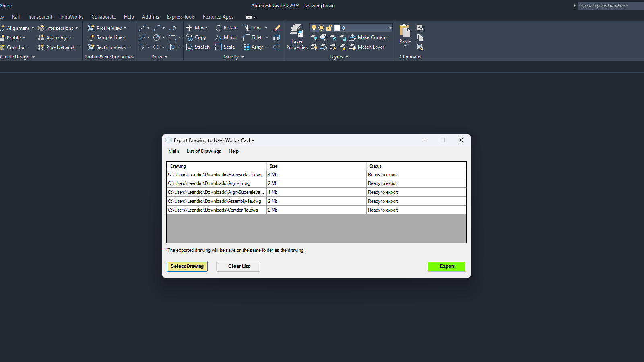Choose the Rotate tool
The height and width of the screenshot is (362, 644).
(226, 28)
